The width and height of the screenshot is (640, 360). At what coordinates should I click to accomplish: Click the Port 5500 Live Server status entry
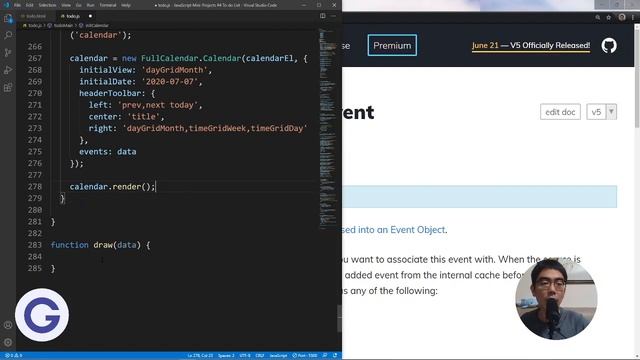tap(305, 356)
